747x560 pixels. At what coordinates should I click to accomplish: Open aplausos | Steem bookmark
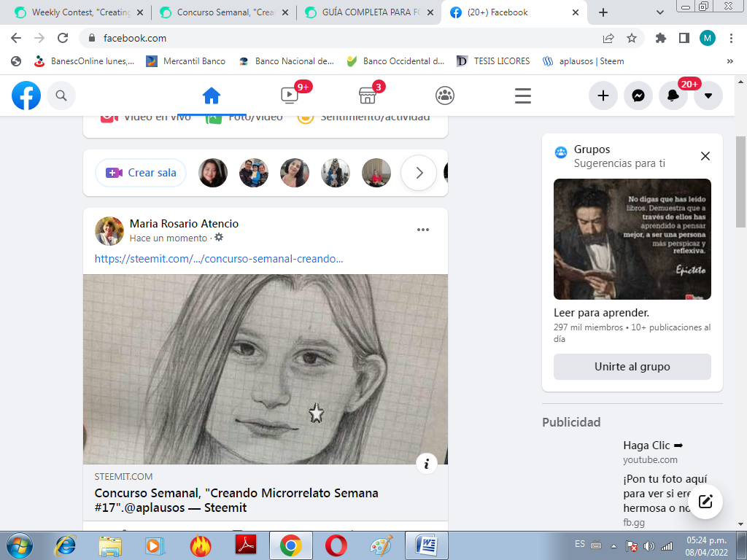click(x=583, y=61)
